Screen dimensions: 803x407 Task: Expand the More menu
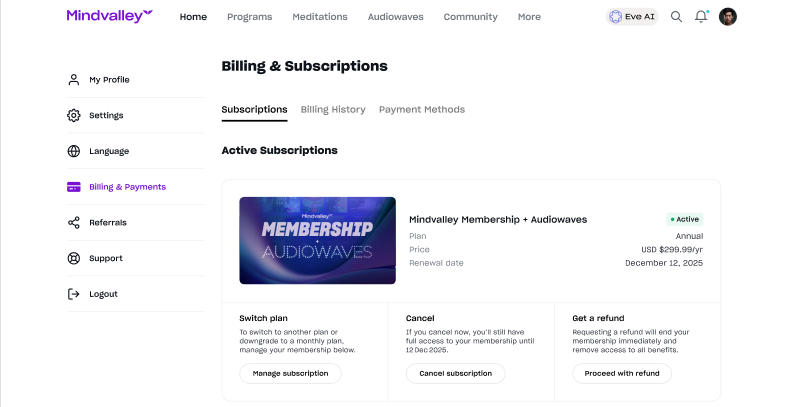coord(529,17)
